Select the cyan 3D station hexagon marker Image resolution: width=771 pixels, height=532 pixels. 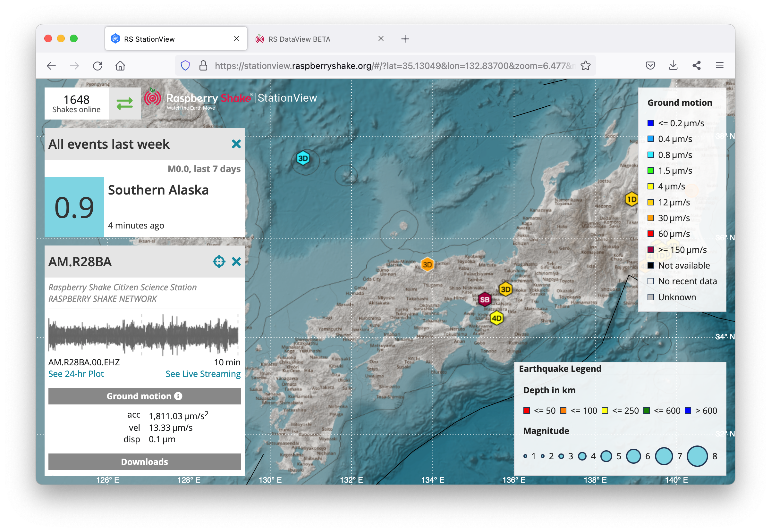coord(303,158)
